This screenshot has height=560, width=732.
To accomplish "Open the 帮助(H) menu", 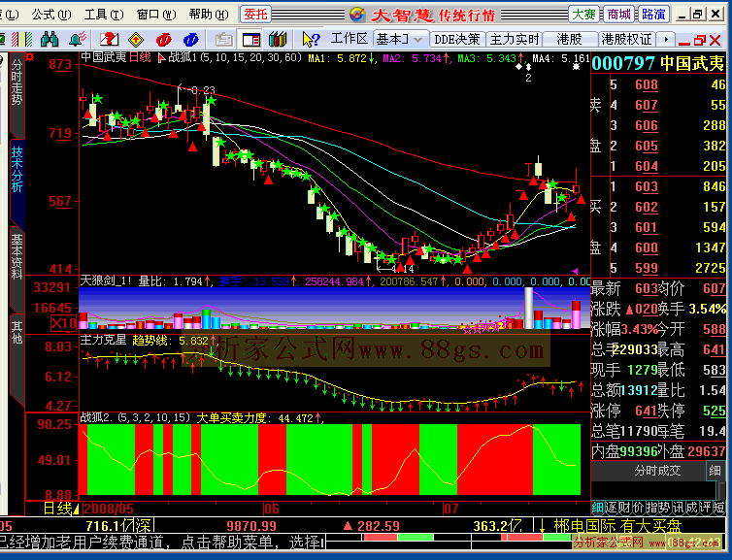I will pyautogui.click(x=209, y=15).
